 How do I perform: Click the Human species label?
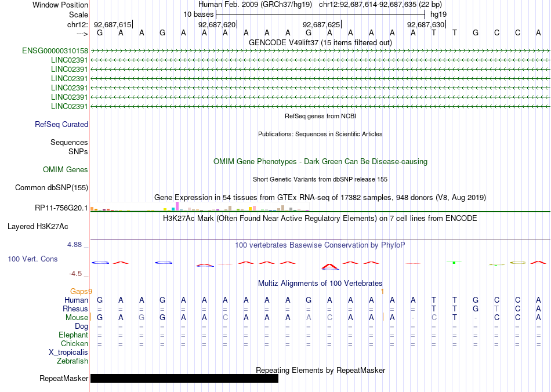pos(76,300)
